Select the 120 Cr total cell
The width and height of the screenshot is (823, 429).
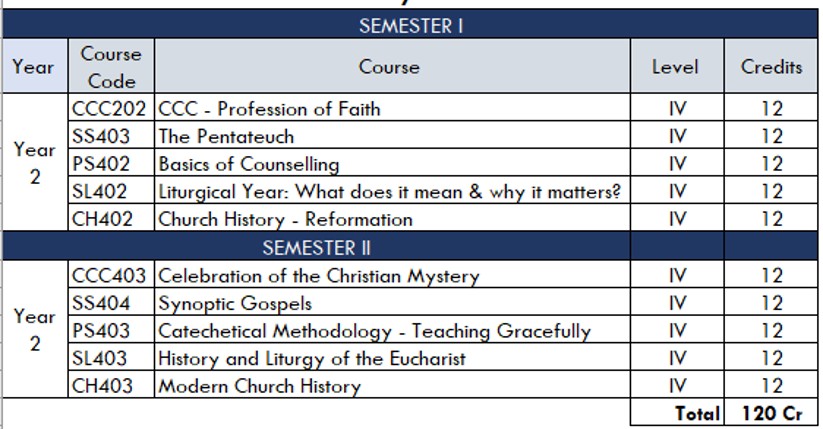tap(771, 412)
